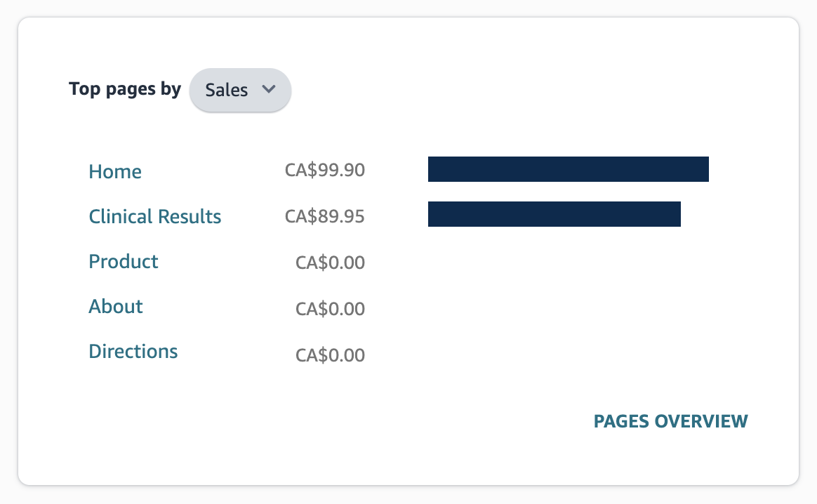Open the Directions page link
Image resolution: width=817 pixels, height=504 pixels.
pyautogui.click(x=133, y=351)
